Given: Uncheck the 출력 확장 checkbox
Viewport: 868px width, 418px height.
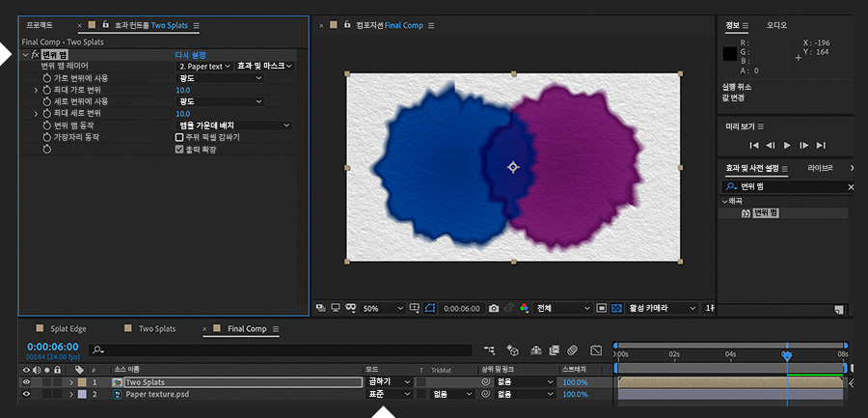Looking at the screenshot, I should [x=179, y=150].
